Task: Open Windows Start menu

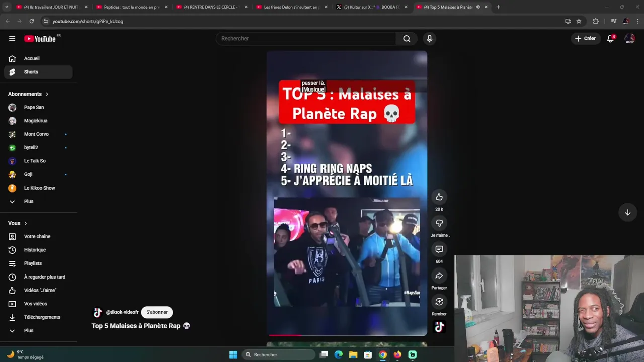Action: tap(233, 355)
